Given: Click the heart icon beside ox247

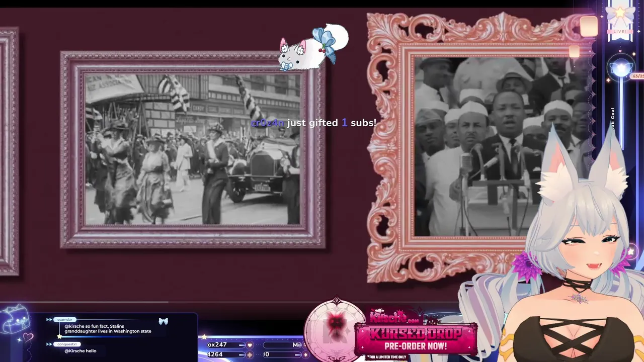Looking at the screenshot, I should coord(250,345).
